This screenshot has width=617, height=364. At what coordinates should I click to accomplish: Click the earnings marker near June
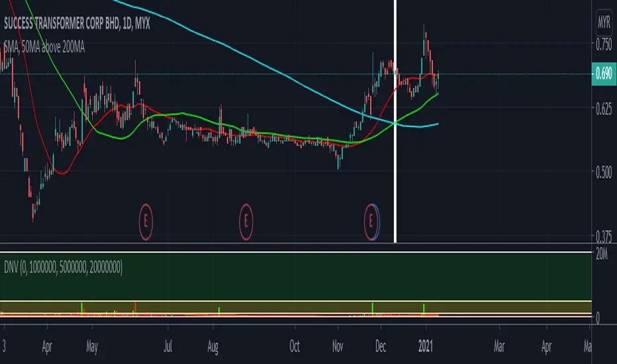click(146, 222)
